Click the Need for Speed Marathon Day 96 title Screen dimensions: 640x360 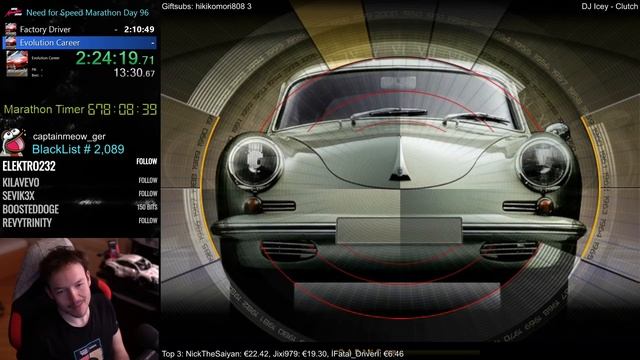[x=87, y=13]
